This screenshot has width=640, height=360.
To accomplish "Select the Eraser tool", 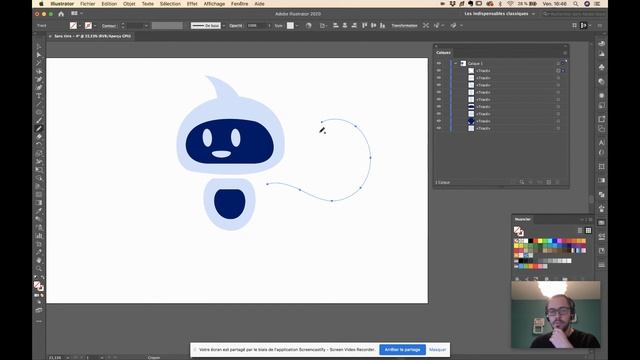I will click(x=39, y=137).
